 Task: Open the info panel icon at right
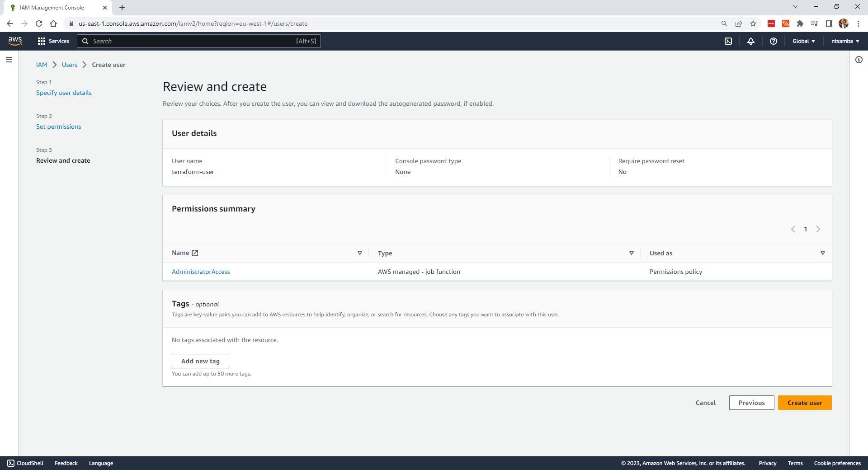[859, 60]
